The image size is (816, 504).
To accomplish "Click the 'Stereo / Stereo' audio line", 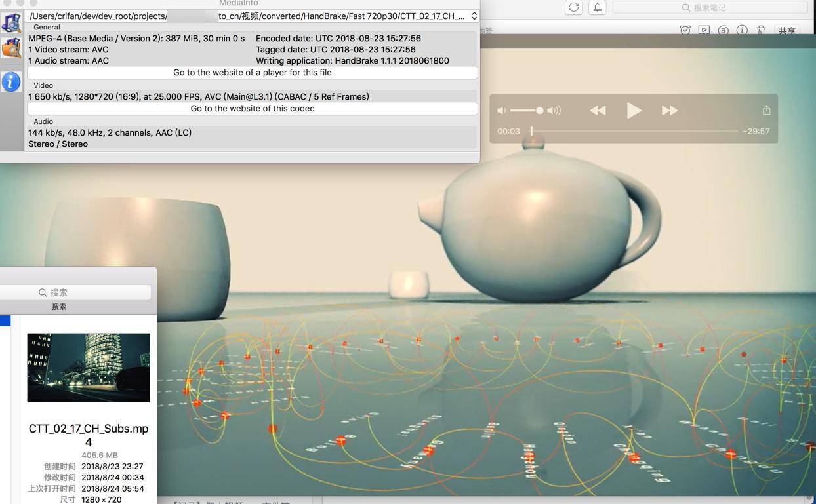I will pos(58,144).
